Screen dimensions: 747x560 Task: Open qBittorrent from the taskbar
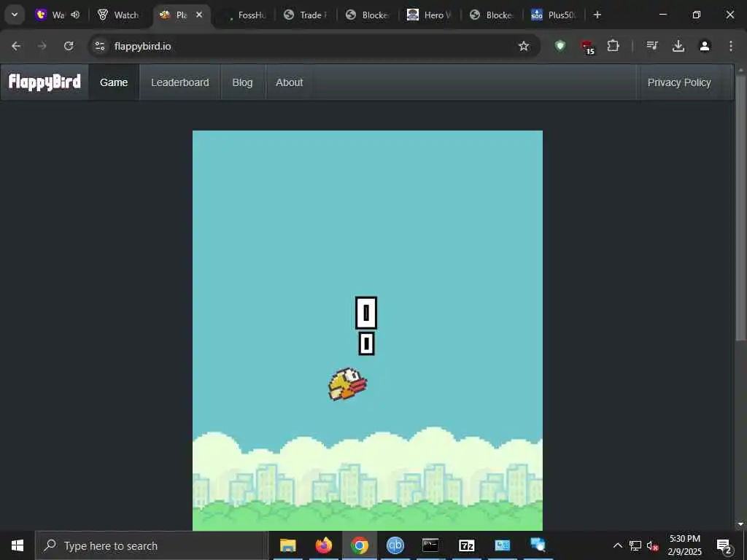tap(395, 545)
